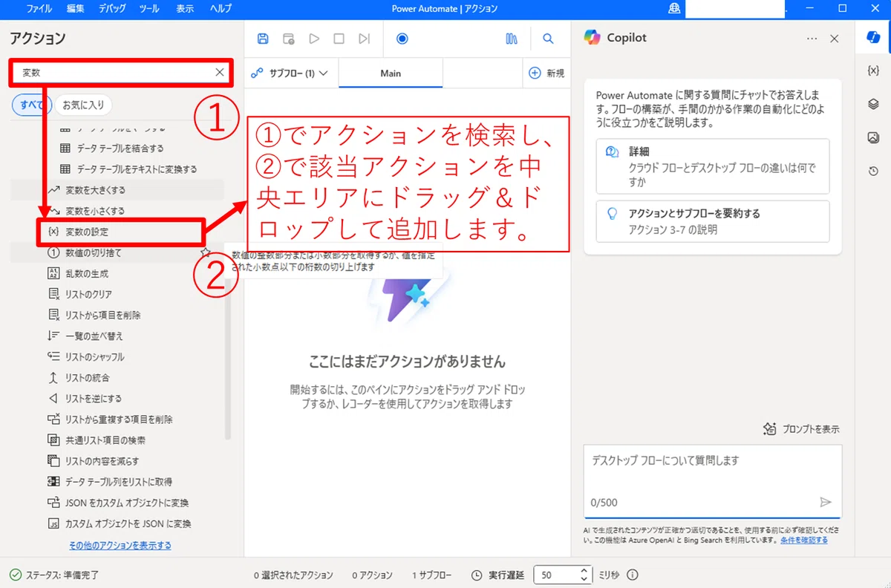The height and width of the screenshot is (588, 891).
Task: Click the 実行遅延 spinner arrows
Action: point(584,575)
